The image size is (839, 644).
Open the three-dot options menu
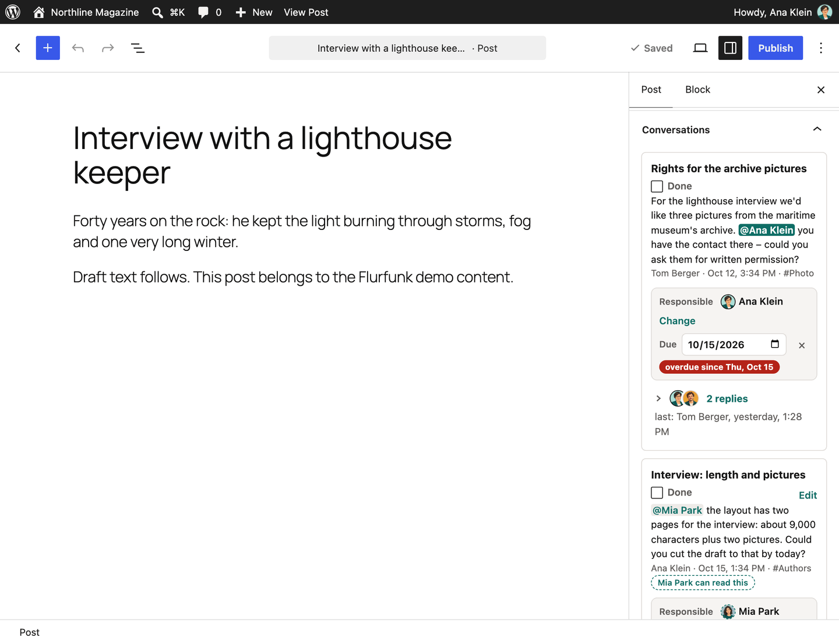click(821, 48)
